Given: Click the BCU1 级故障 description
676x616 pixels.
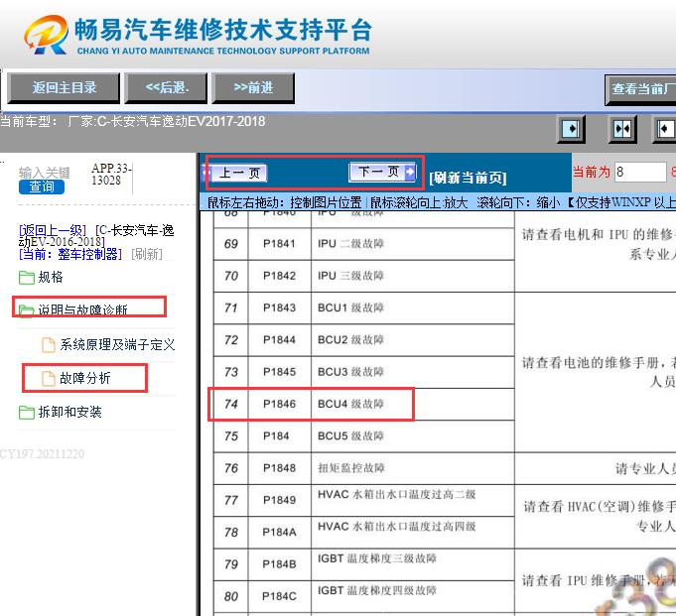Looking at the screenshot, I should click(x=350, y=308).
